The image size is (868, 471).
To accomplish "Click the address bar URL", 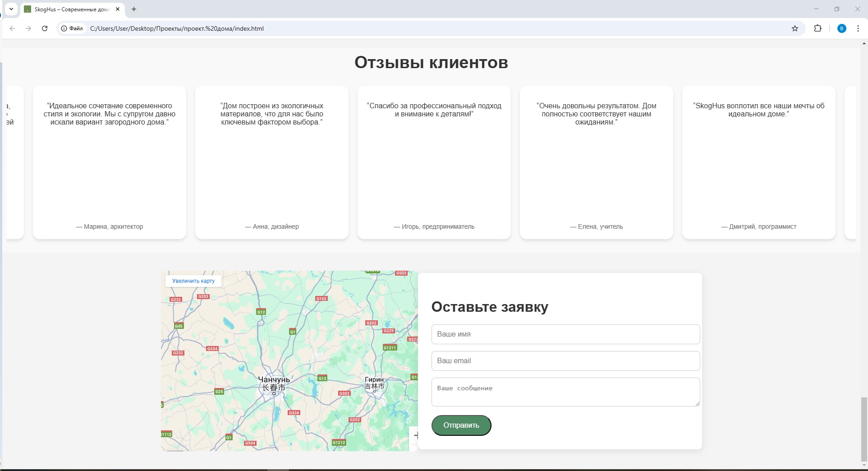I will tap(177, 28).
